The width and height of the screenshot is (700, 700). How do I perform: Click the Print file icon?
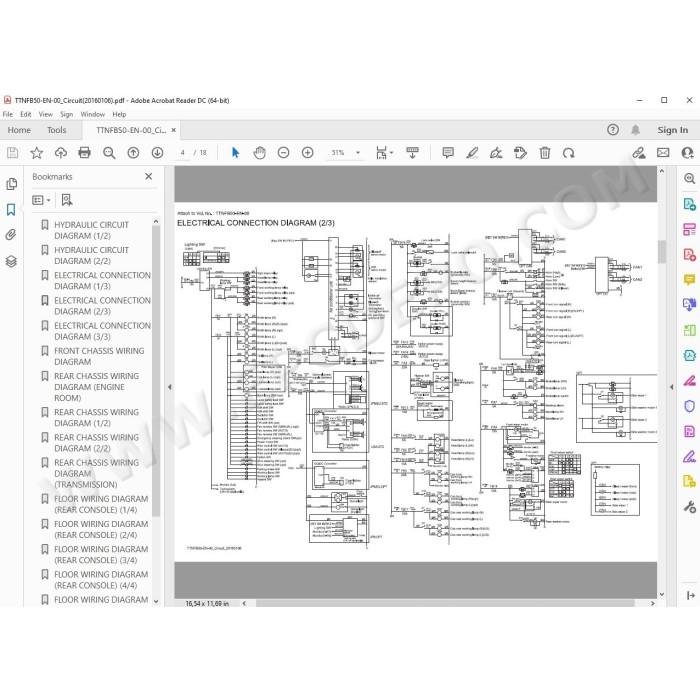pyautogui.click(x=84, y=153)
